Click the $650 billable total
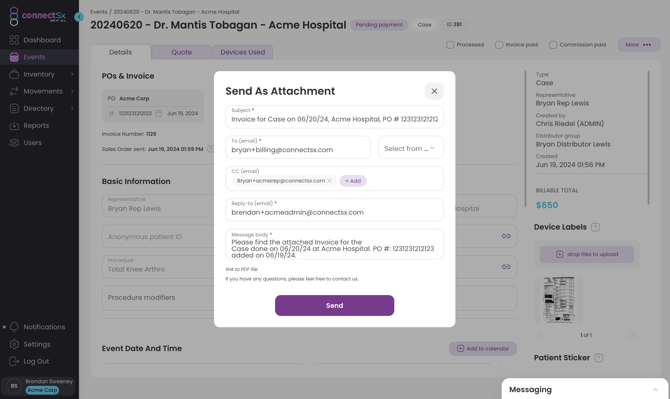670x399 pixels. click(x=547, y=205)
